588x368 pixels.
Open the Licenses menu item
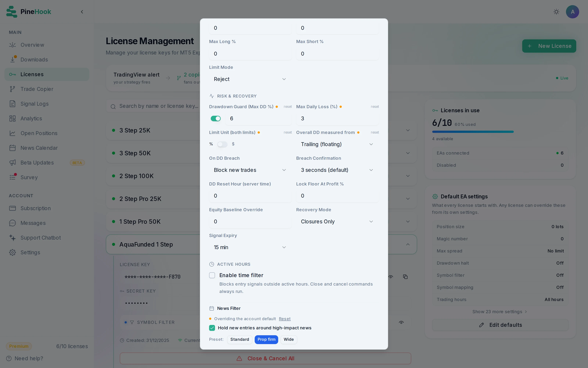coord(47,75)
